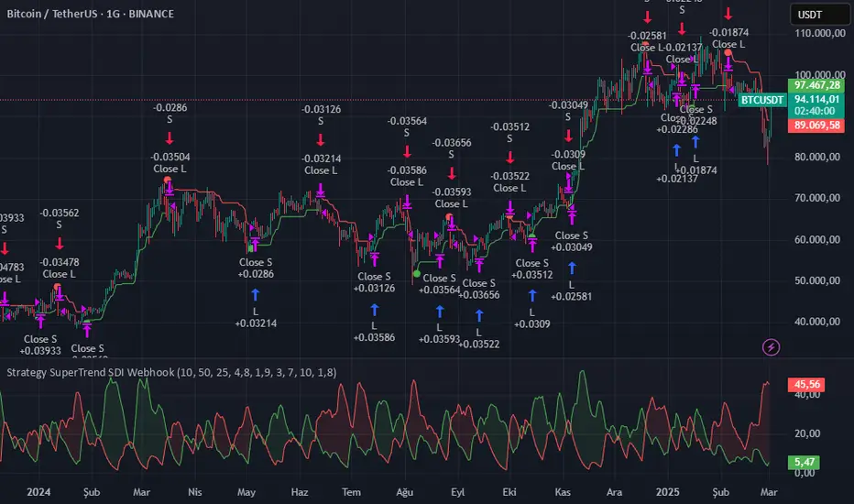Viewport: 854px width, 504px height.
Task: Click the green 5,47 indicator value
Action: (804, 463)
